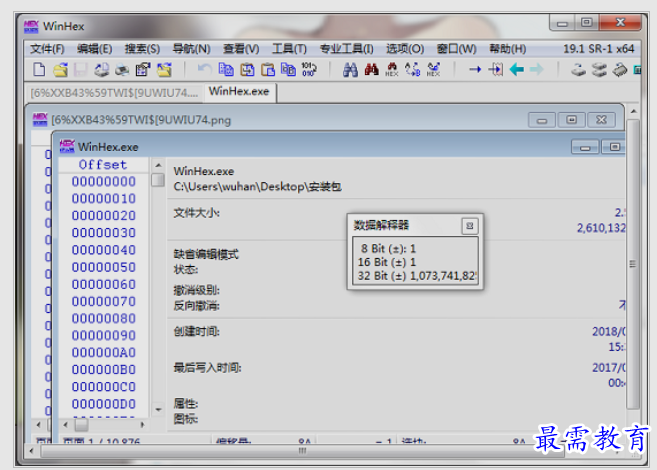Open the folder-with-arrow icon beside Properties
The height and width of the screenshot is (470, 657).
(x=164, y=69)
